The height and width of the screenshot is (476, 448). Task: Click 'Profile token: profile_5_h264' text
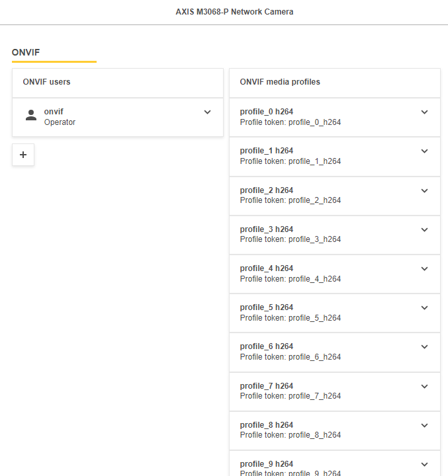291,318
